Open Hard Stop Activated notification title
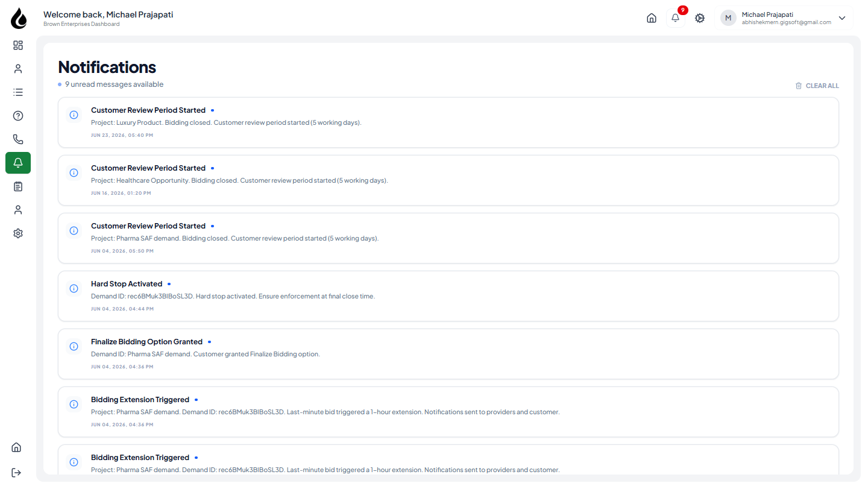Screen dimensions: 868x489 [127, 284]
